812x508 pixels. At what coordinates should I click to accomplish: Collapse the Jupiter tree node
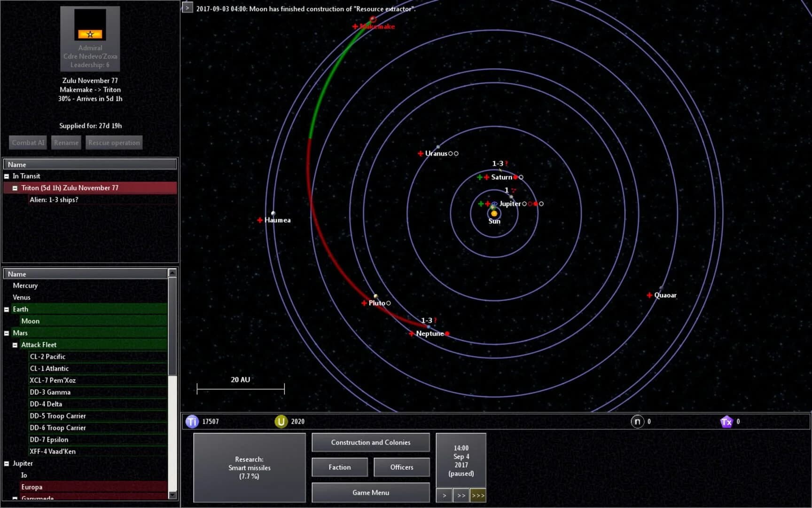coord(6,463)
